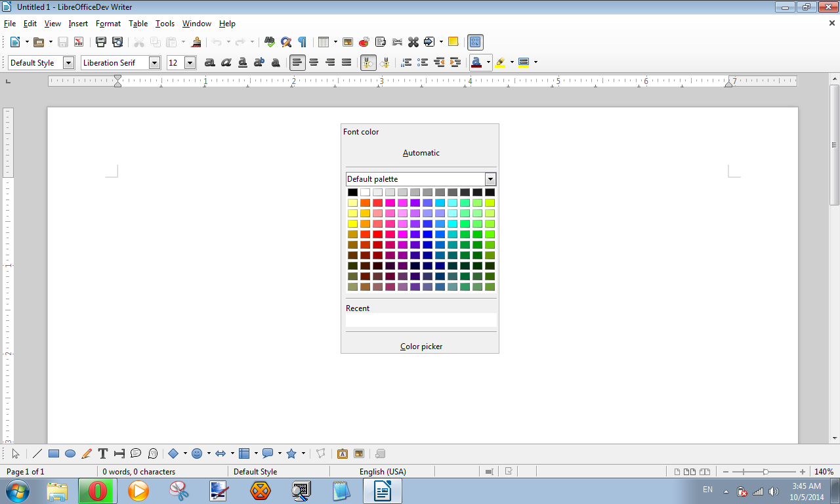Enable Justified paragraph alignment
Image resolution: width=840 pixels, height=504 pixels.
(x=346, y=62)
